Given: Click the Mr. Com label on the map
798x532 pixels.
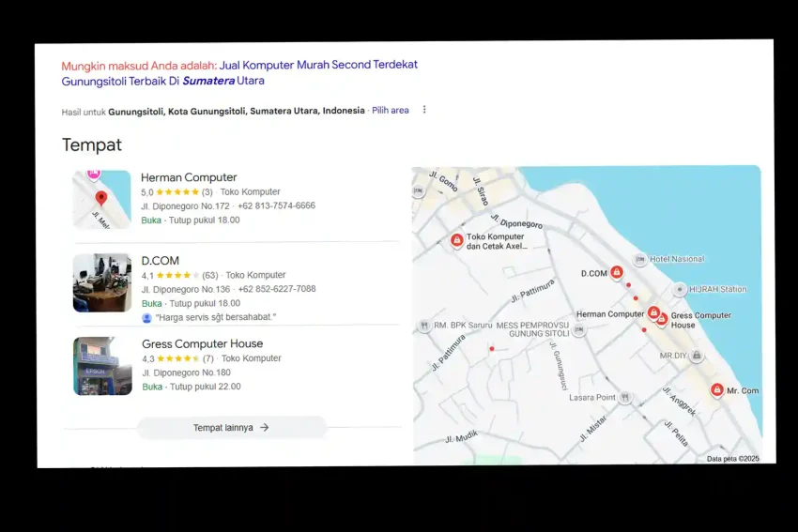Looking at the screenshot, I should 743,390.
